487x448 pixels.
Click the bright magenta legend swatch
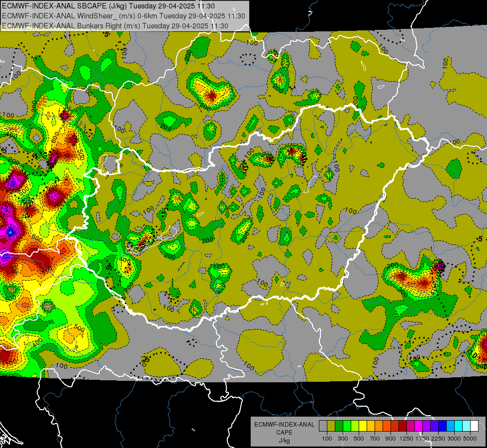419,426
